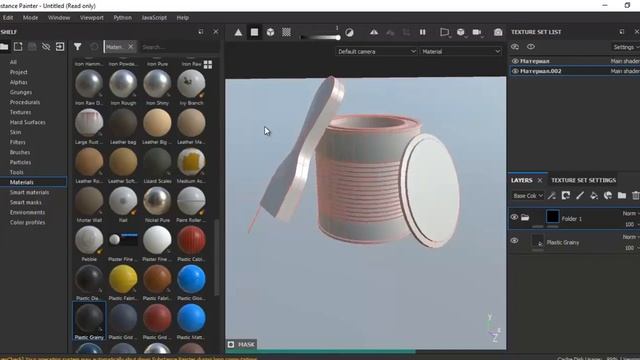Add a folder in the Layers panel
The image size is (640, 360).
(622, 196)
